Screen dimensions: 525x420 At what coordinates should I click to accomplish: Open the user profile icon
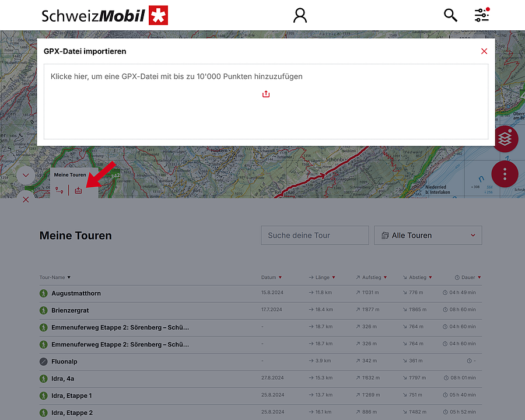[x=300, y=15]
